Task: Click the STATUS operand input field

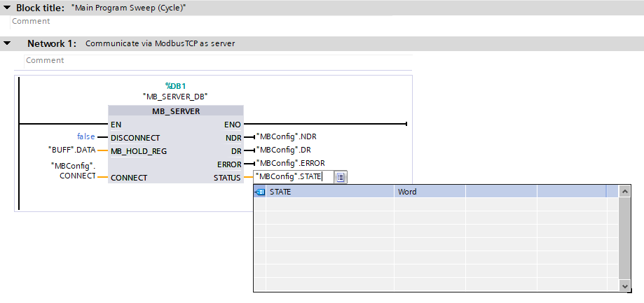Action: [x=291, y=177]
